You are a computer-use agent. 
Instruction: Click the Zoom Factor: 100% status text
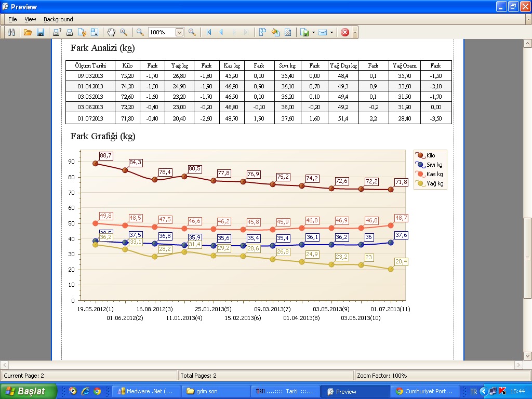[x=382, y=376]
